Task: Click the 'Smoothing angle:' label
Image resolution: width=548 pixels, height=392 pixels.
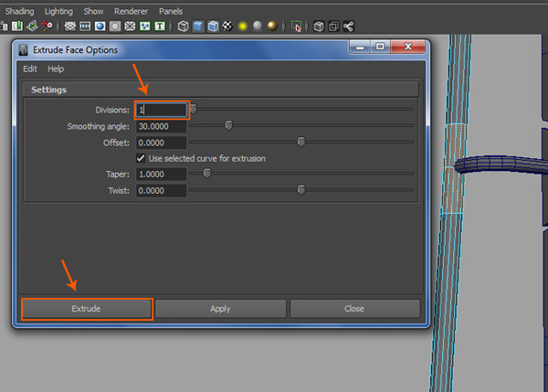Action: pos(99,126)
